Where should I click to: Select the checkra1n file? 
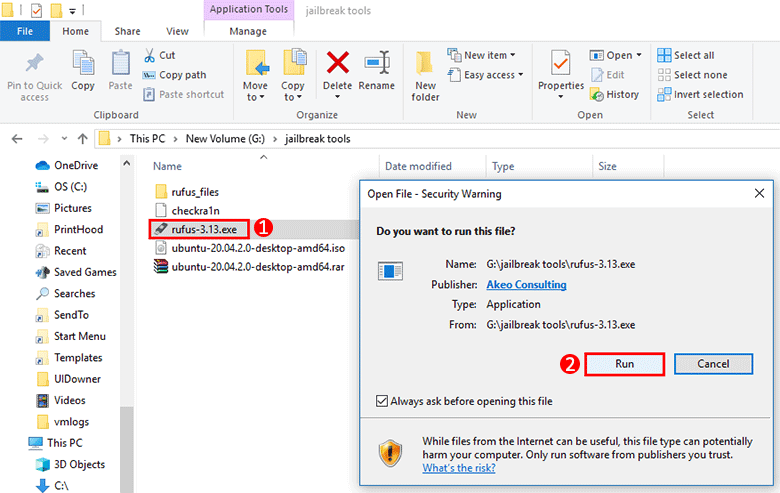[187, 211]
